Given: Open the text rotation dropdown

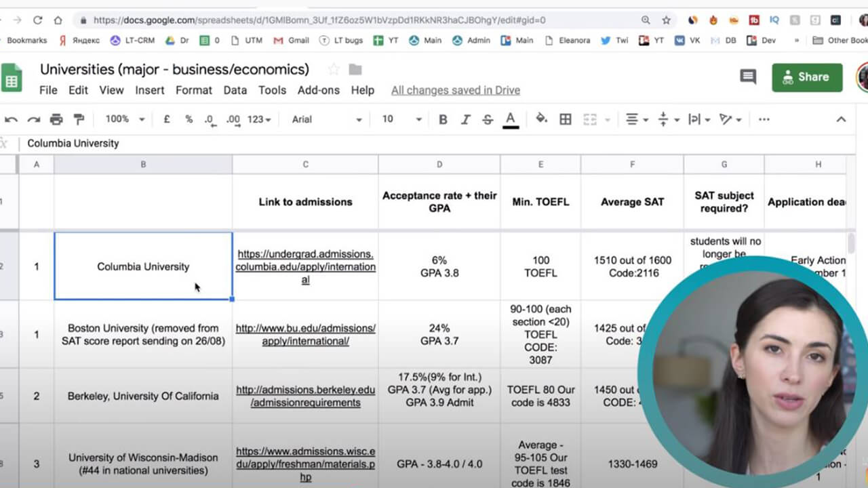Looking at the screenshot, I should coord(730,119).
